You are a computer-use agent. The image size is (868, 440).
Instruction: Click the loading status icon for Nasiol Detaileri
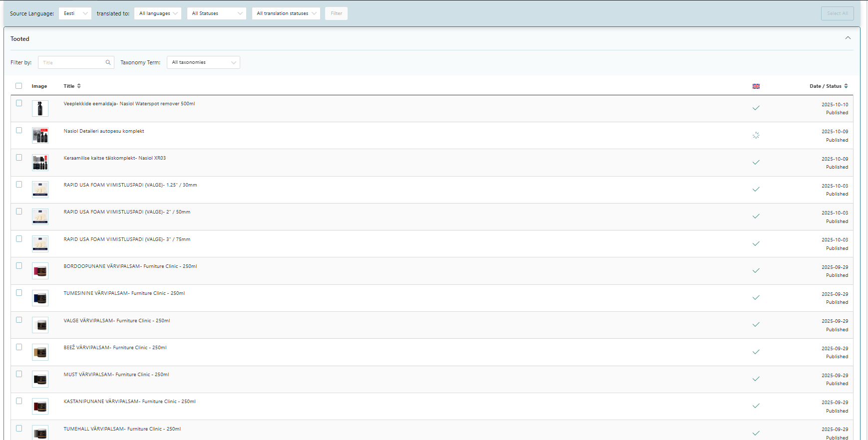[756, 135]
